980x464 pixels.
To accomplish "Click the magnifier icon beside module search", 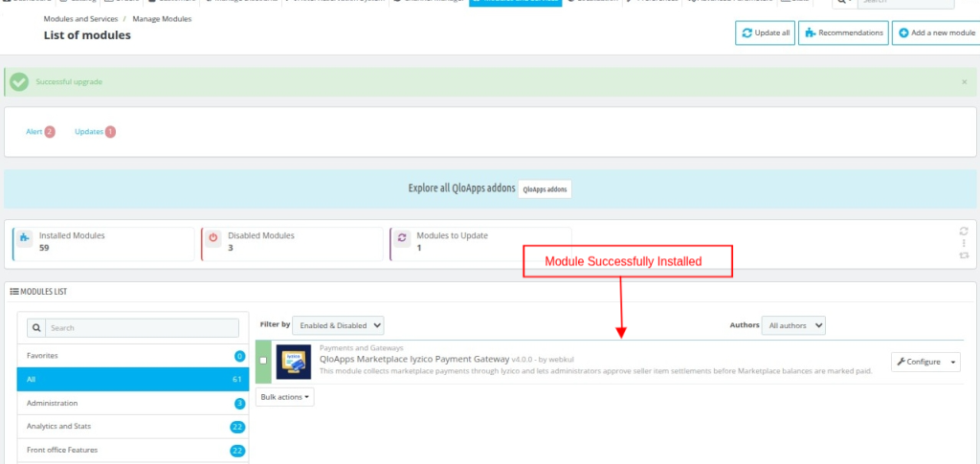I will click(x=36, y=328).
